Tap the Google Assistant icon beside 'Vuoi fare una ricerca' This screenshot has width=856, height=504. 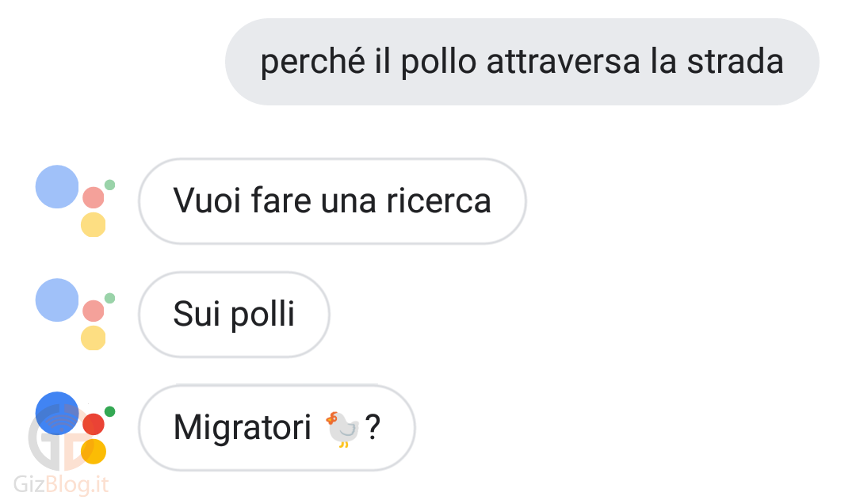point(75,201)
